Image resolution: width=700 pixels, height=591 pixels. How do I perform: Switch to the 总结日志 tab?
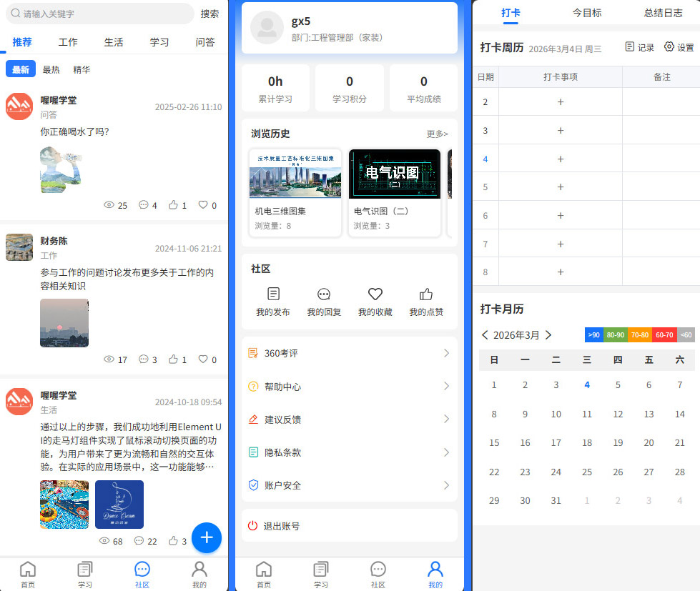point(663,13)
